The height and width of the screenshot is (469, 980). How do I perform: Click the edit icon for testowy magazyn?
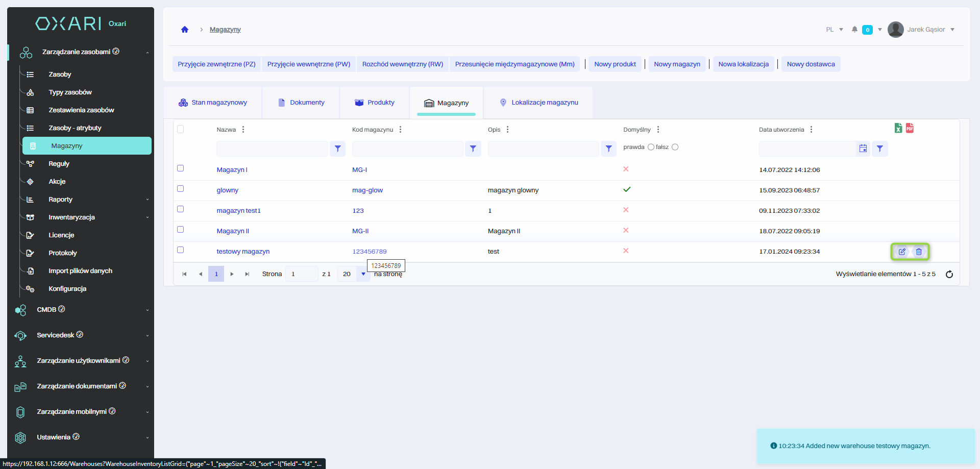point(902,252)
